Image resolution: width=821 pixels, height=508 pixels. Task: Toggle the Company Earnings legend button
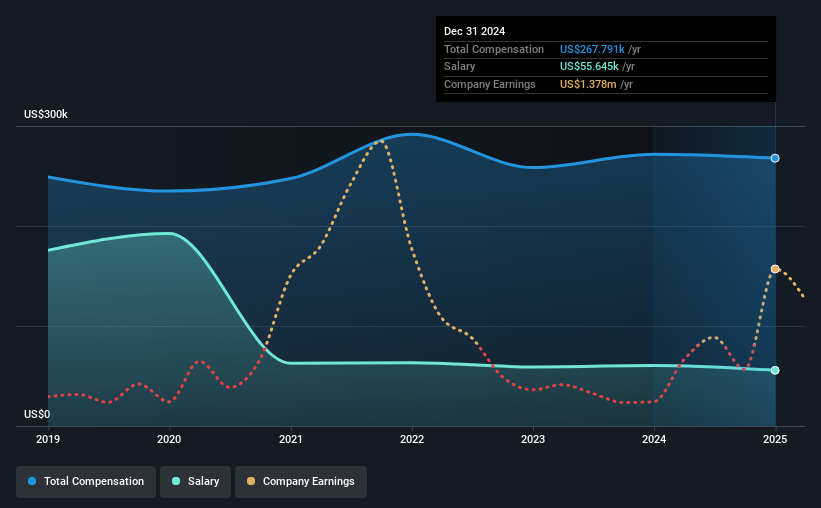[301, 482]
